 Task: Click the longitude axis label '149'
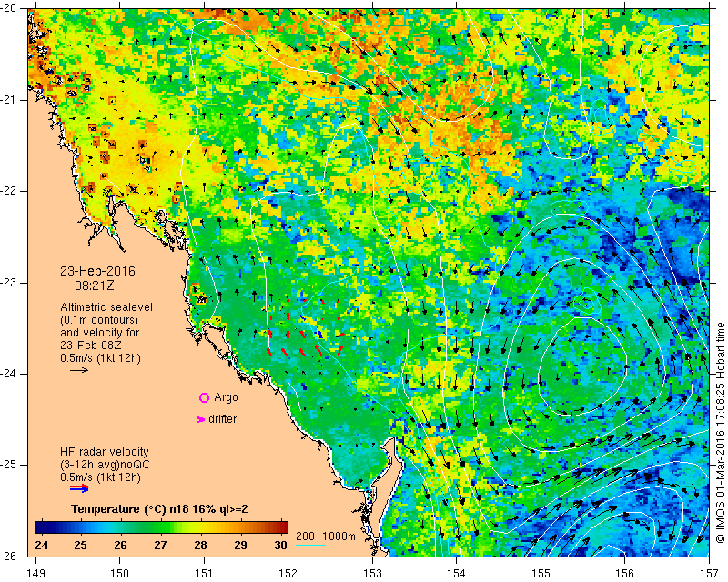[x=36, y=574]
